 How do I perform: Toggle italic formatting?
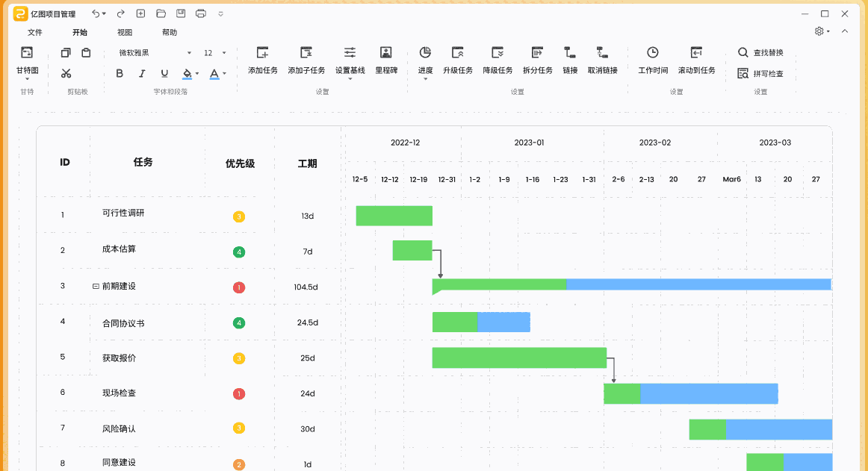click(142, 74)
